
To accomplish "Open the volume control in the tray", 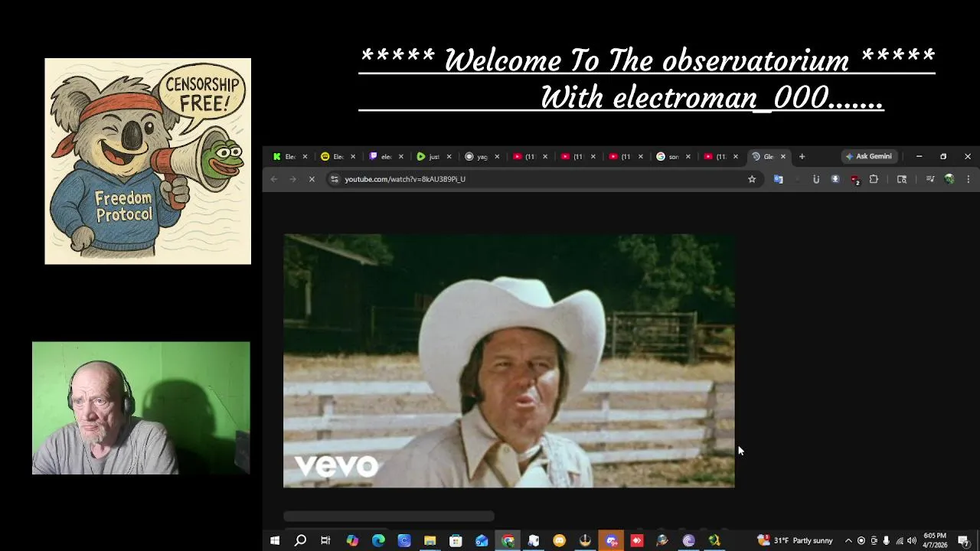I will [912, 541].
